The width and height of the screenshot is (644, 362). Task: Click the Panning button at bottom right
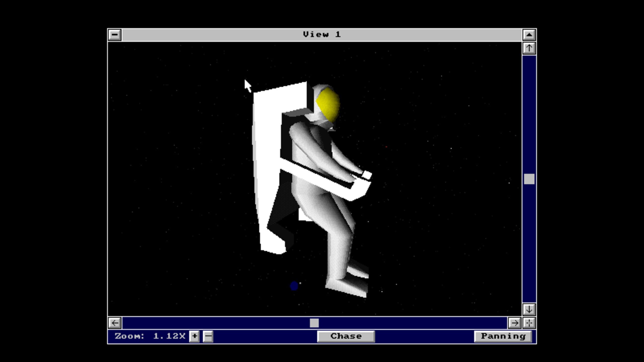[503, 336]
